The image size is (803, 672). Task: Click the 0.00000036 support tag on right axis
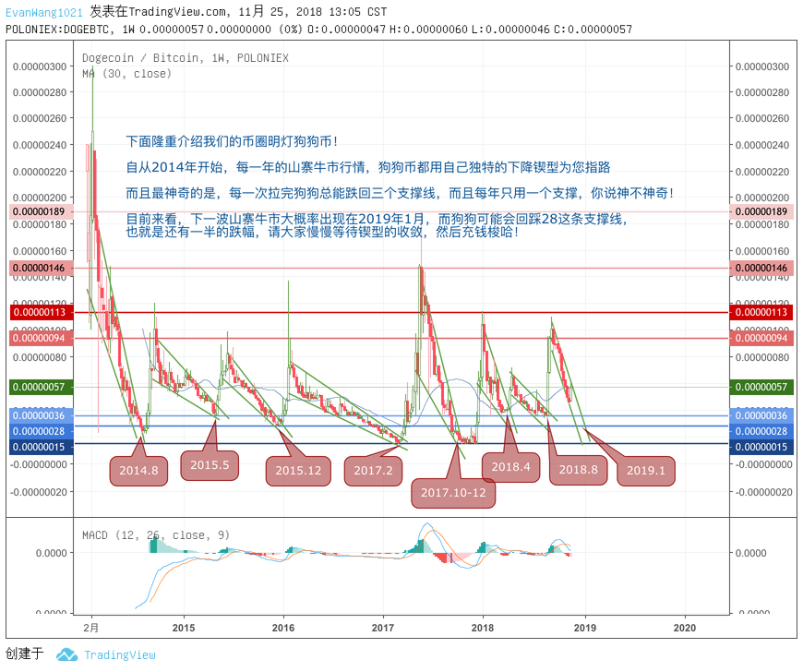click(x=761, y=415)
